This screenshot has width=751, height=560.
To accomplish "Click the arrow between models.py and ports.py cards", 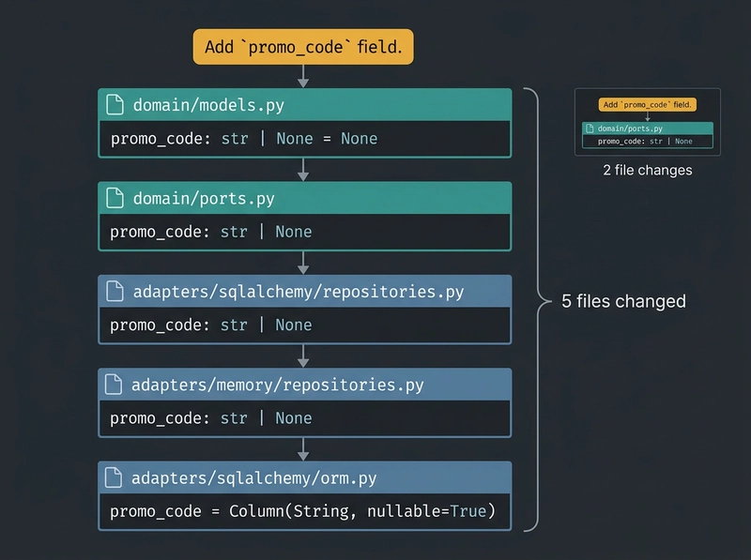I will [x=303, y=169].
